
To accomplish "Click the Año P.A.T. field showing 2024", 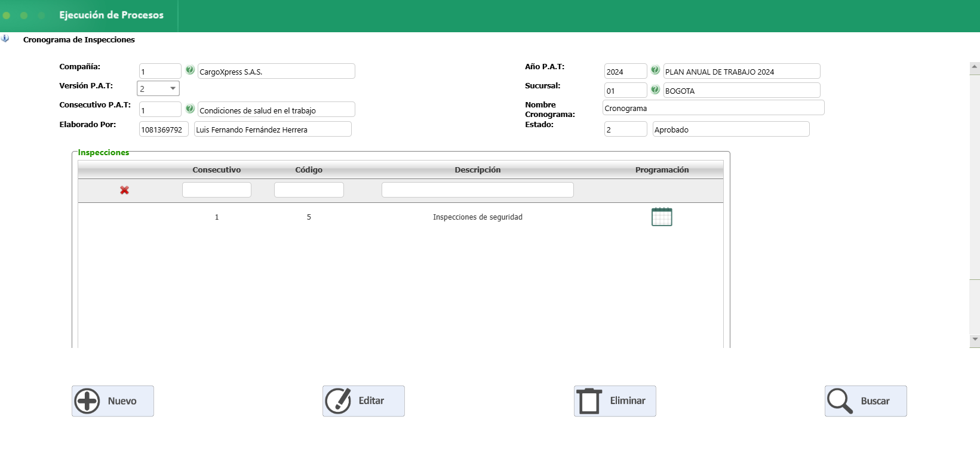I will tap(626, 71).
